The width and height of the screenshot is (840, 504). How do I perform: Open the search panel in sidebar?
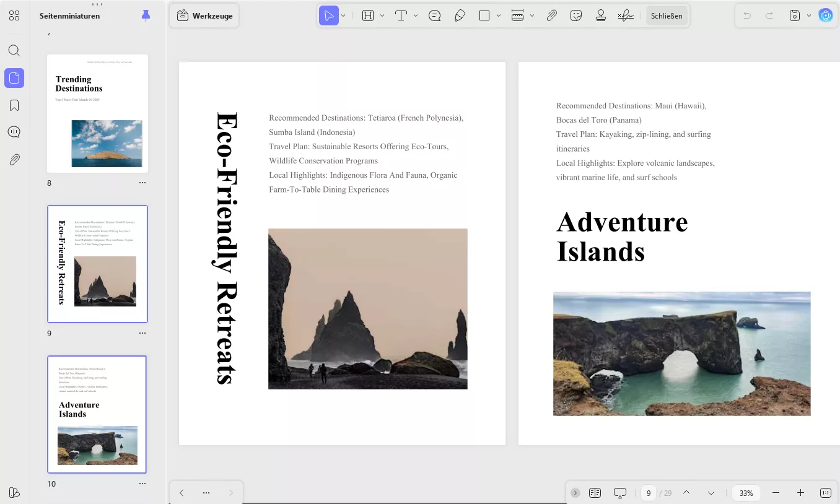point(14,51)
